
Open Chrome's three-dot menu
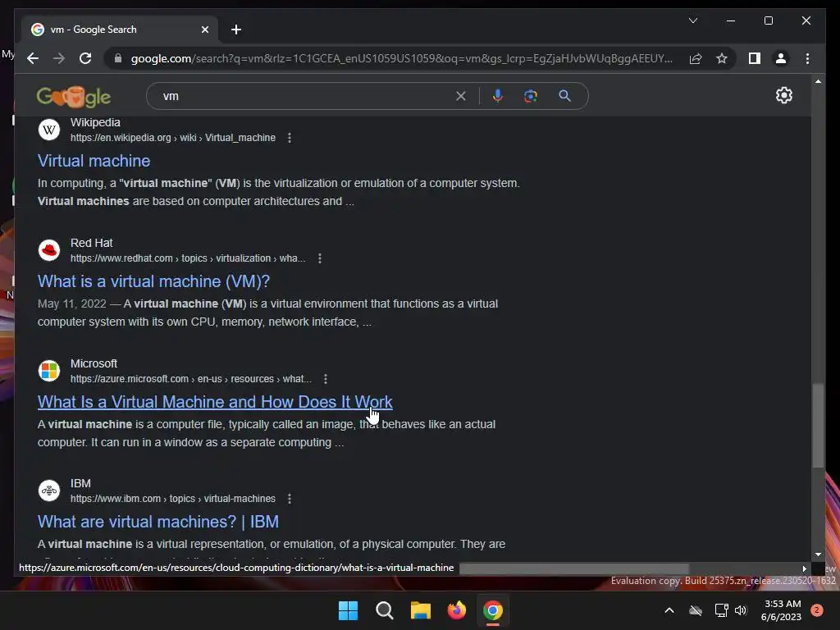point(807,58)
